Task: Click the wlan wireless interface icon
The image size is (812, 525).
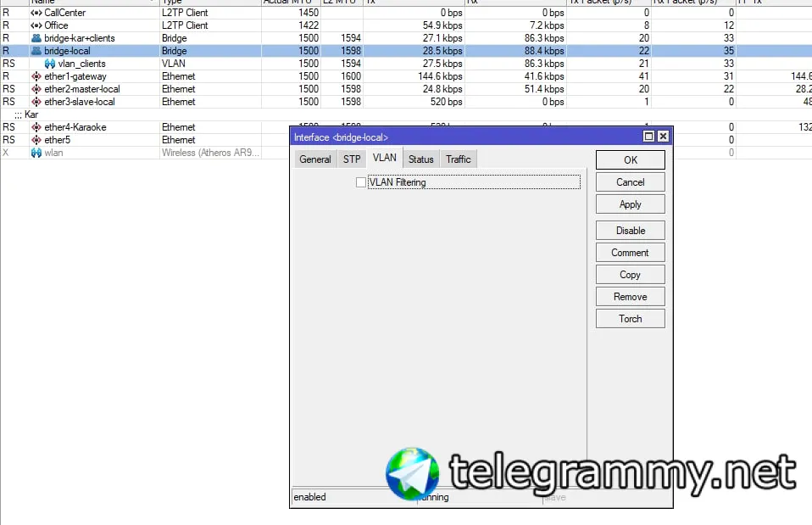Action: [x=36, y=153]
